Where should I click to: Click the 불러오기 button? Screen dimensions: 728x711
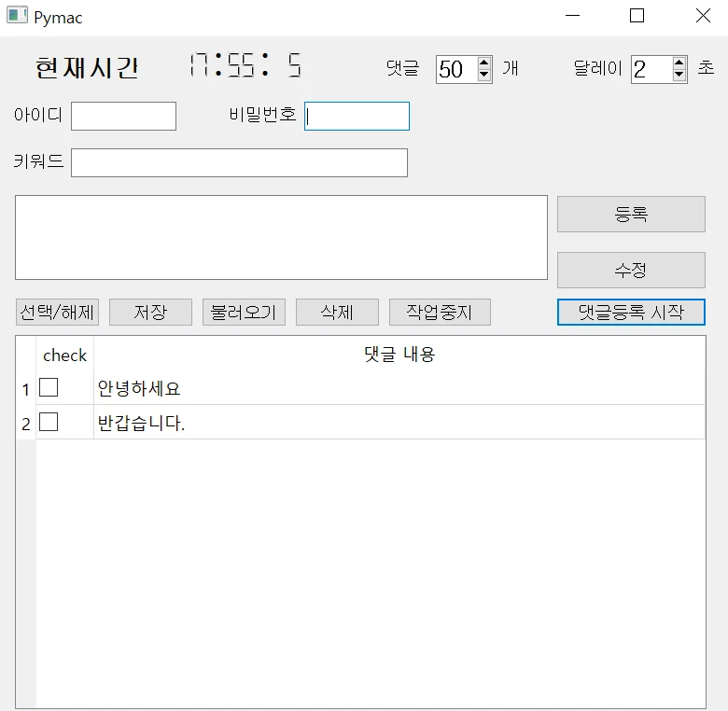click(x=244, y=312)
